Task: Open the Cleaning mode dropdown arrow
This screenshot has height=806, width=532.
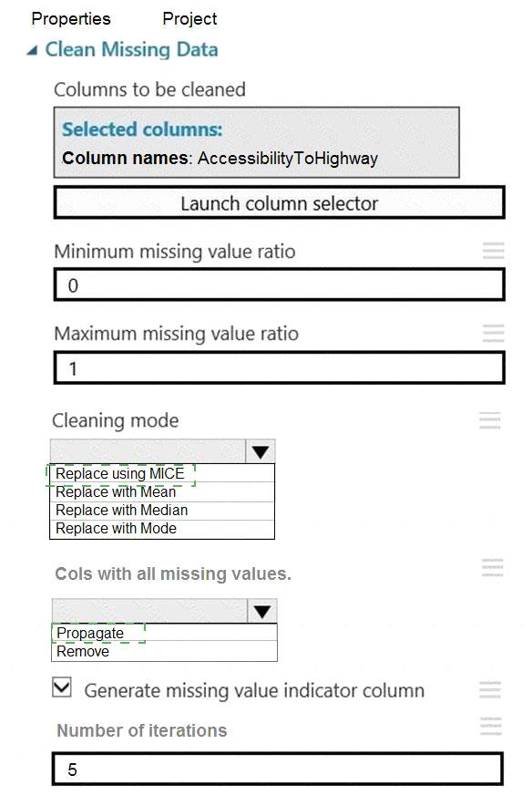Action: coord(261,452)
